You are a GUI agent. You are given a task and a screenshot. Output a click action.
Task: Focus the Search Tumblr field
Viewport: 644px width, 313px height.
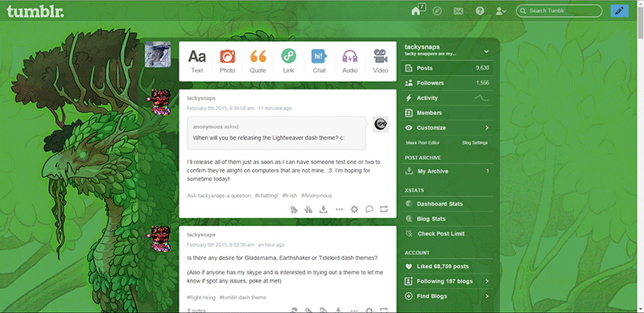click(559, 10)
